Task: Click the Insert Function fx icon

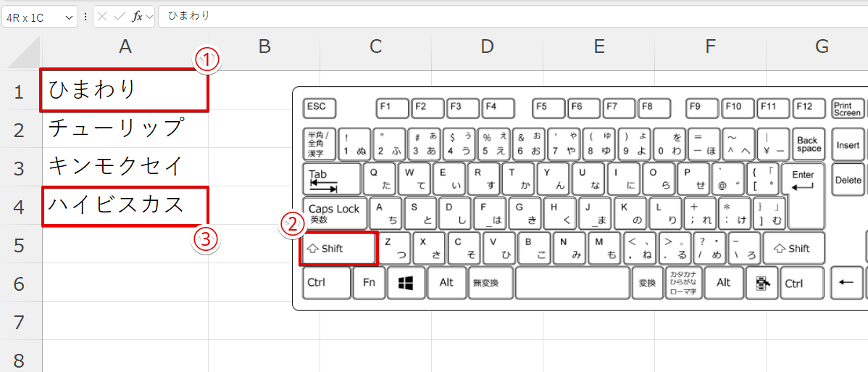Action: (x=137, y=17)
